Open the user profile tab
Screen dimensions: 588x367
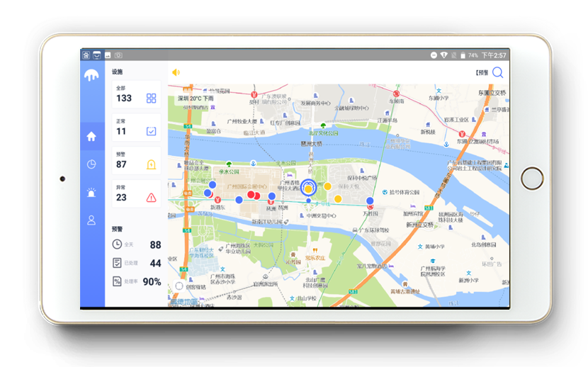click(91, 220)
